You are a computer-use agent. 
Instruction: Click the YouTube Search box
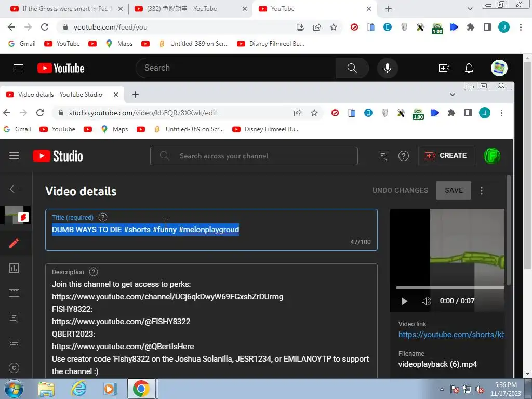coord(236,68)
